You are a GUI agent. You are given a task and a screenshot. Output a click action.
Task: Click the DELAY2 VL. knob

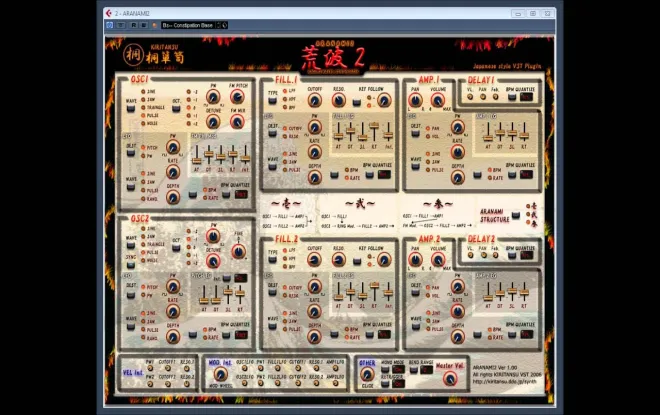[x=470, y=255]
